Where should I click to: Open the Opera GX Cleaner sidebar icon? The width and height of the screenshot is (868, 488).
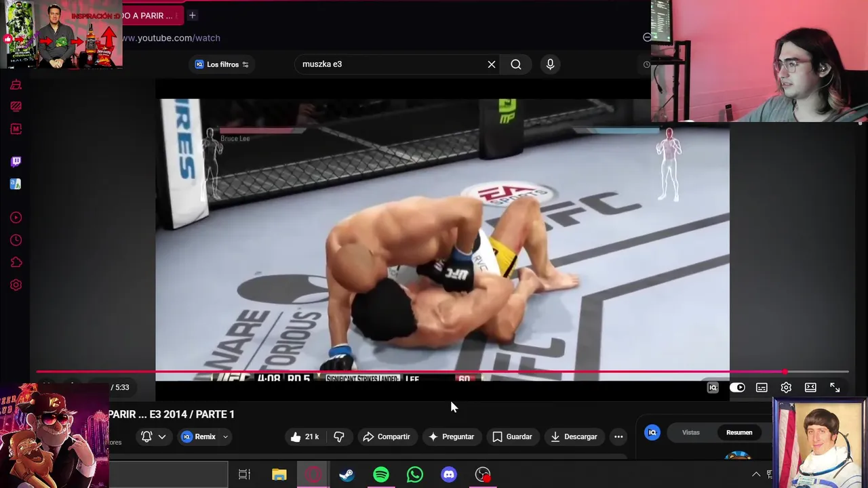coord(16,85)
